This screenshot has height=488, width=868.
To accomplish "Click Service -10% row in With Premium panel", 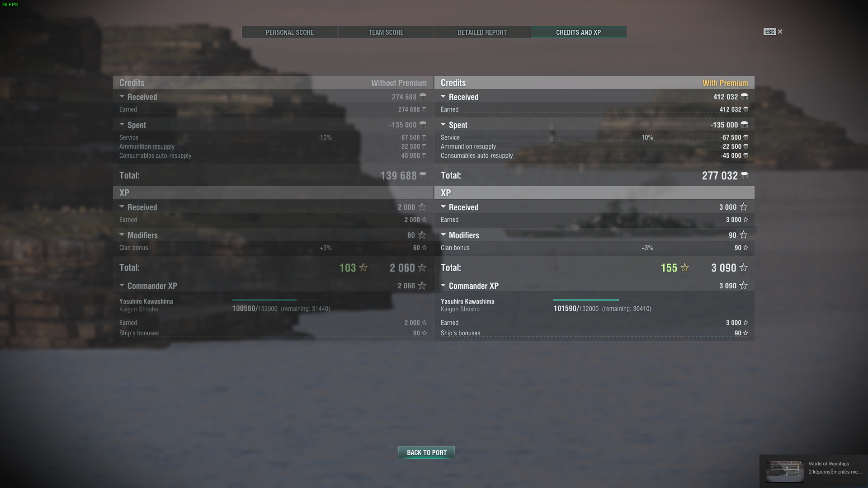I will tap(594, 137).
